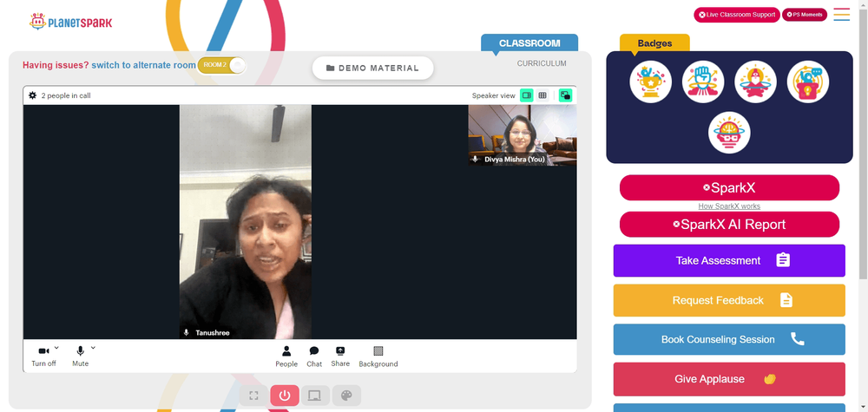This screenshot has width=868, height=412.
Task: Select the trophy star badge
Action: 650,82
